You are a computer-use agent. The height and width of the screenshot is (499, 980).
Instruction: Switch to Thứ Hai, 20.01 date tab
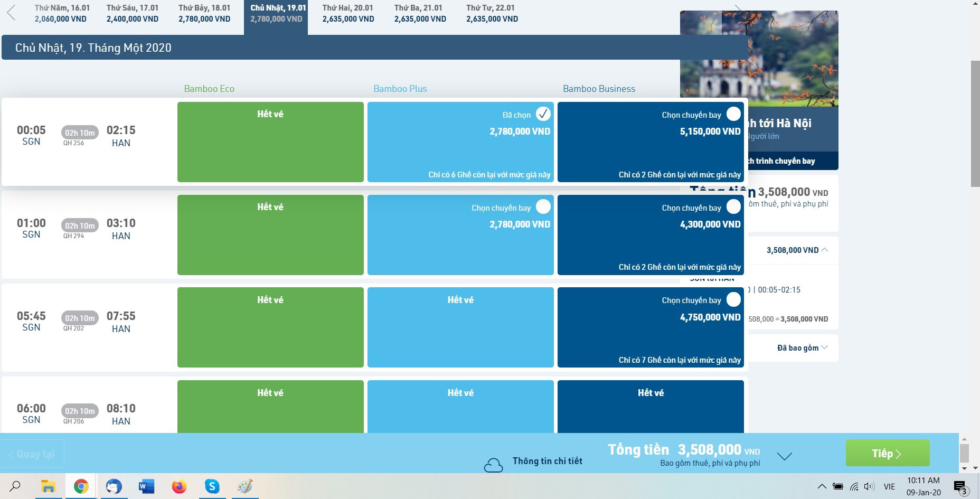348,14
